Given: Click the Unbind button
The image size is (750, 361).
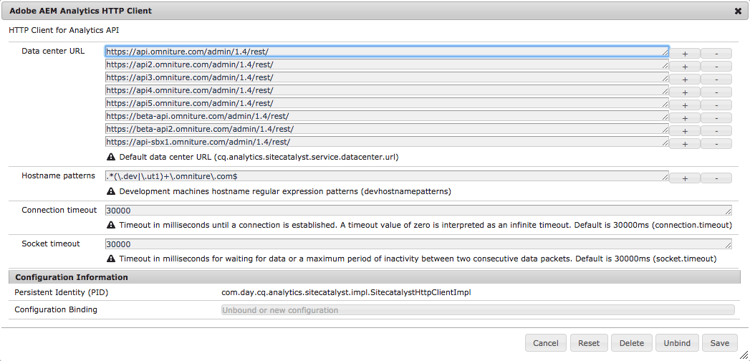Looking at the screenshot, I should (x=677, y=343).
